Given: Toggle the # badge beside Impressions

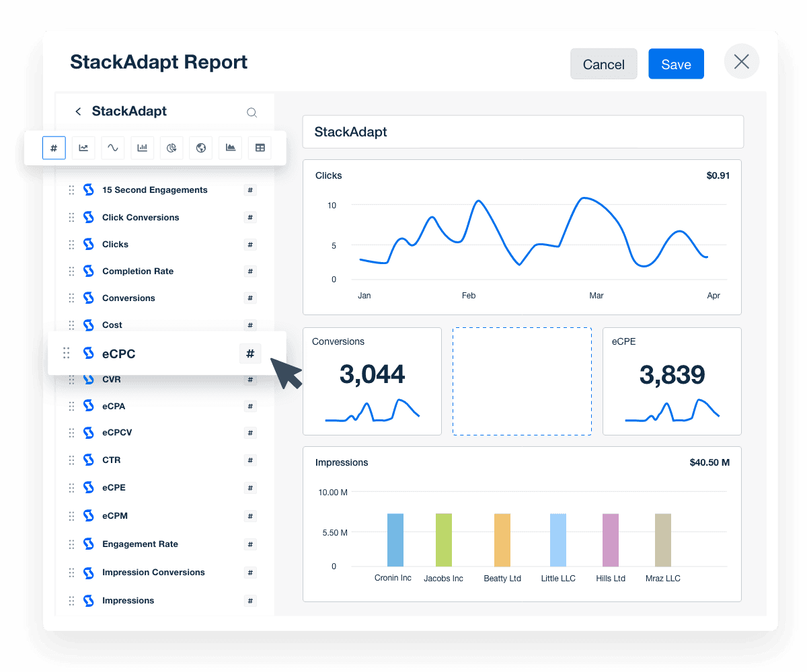Looking at the screenshot, I should [x=249, y=600].
